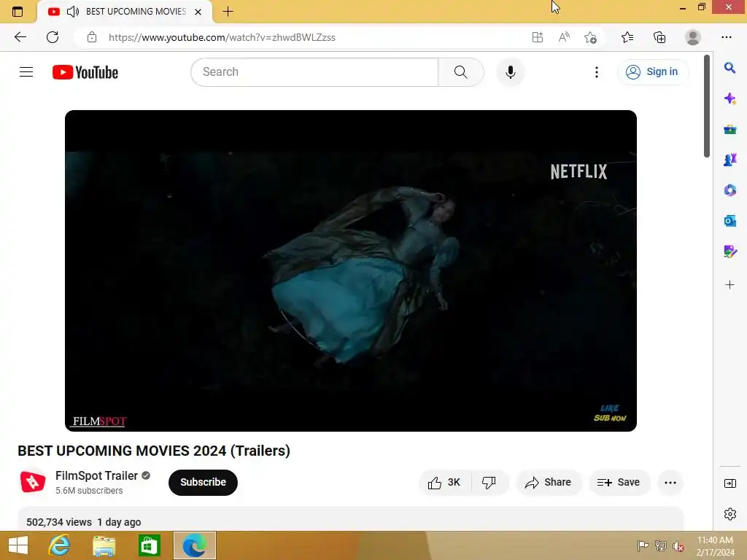
Task: Open the taskbar clock 11:40 AM
Action: coord(715,545)
